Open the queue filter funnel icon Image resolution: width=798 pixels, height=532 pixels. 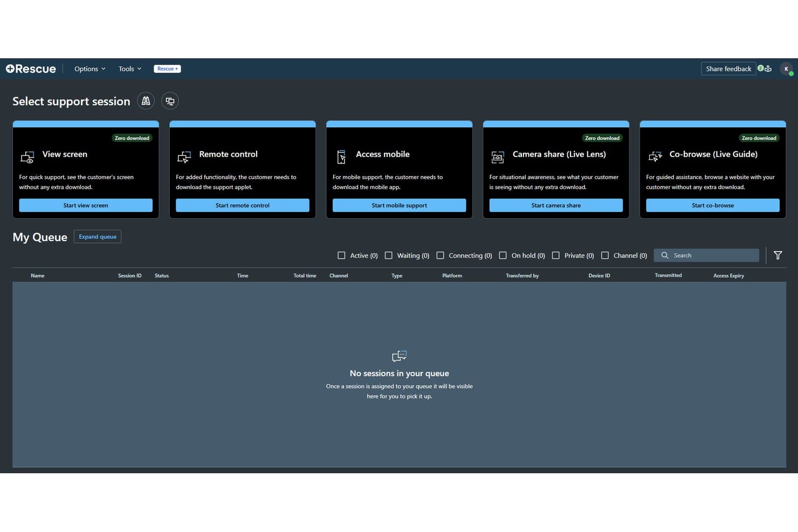tap(778, 255)
